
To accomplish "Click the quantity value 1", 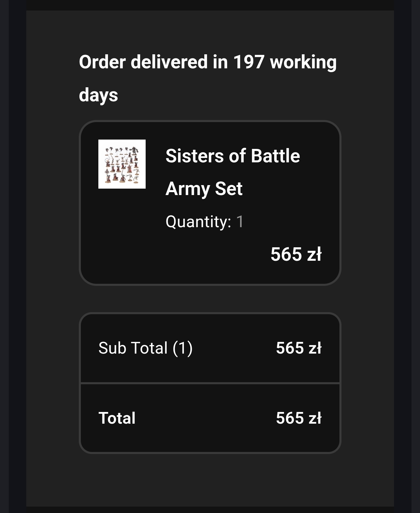I will tap(240, 222).
